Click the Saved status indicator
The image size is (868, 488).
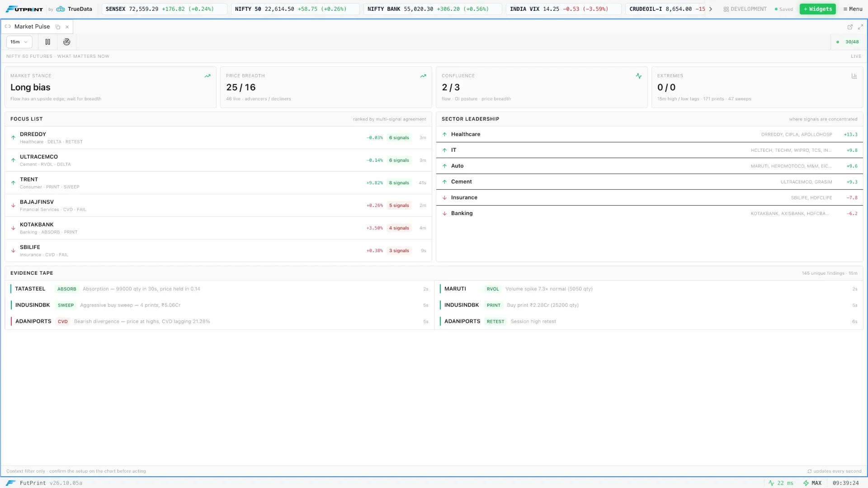[784, 9]
